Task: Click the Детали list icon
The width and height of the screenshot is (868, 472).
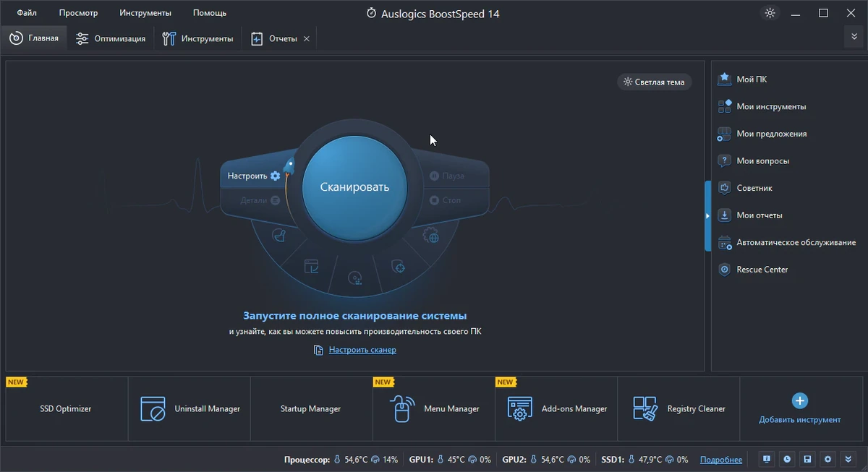Action: [275, 200]
